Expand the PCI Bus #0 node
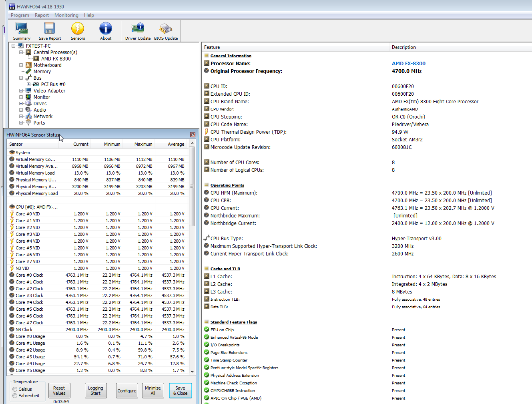532x404 pixels. pyautogui.click(x=29, y=84)
